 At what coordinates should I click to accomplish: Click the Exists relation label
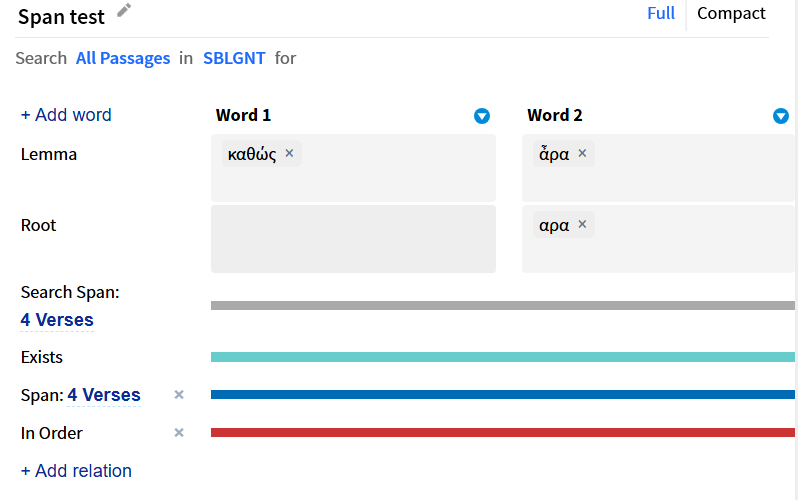tap(42, 357)
